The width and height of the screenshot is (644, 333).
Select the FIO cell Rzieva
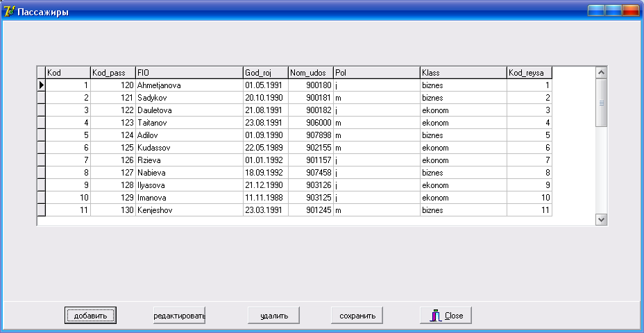click(x=189, y=160)
